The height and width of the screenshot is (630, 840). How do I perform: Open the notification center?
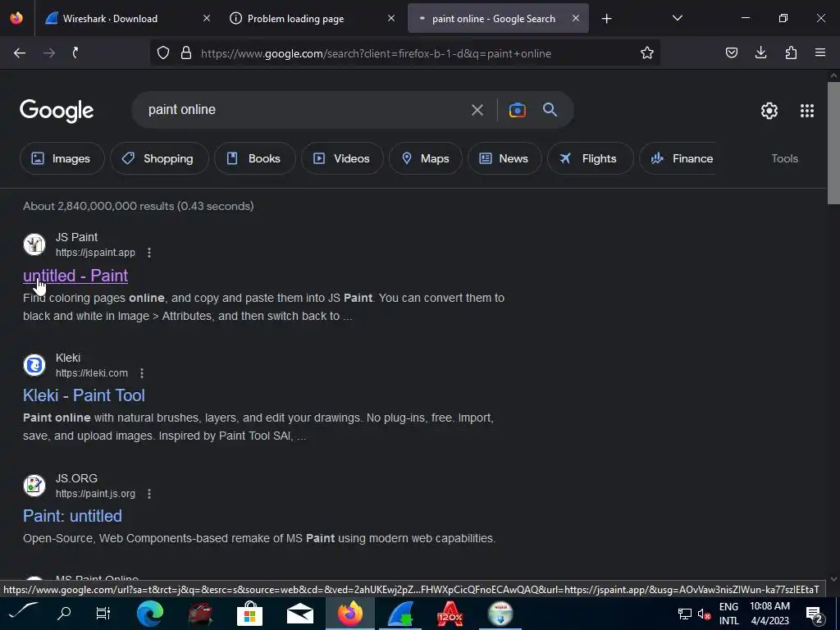(x=815, y=614)
